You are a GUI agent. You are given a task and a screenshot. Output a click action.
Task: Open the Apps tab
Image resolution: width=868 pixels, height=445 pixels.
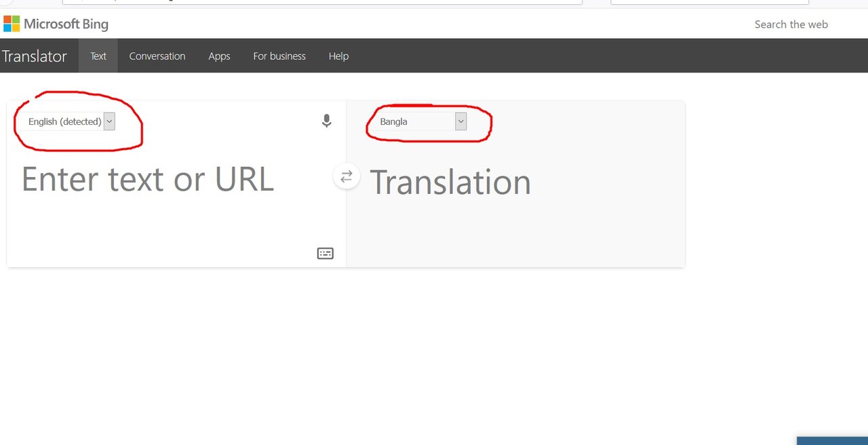219,56
